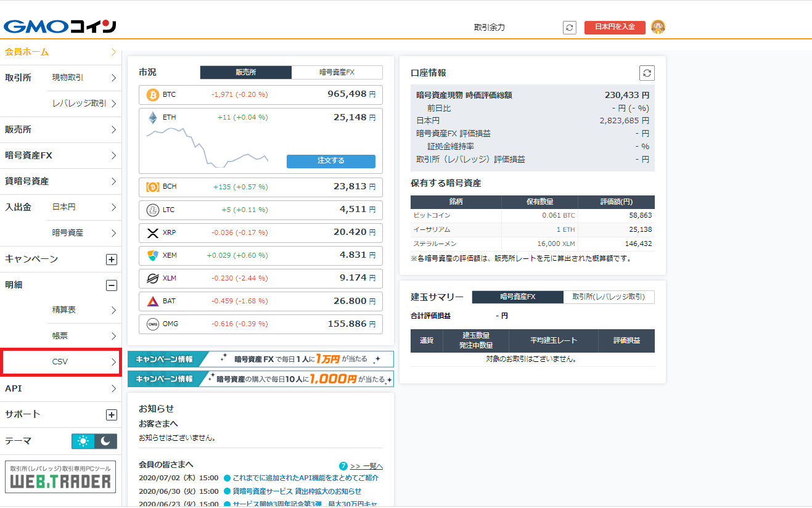Switch theme to light sun mode
812x508 pixels.
click(x=83, y=441)
